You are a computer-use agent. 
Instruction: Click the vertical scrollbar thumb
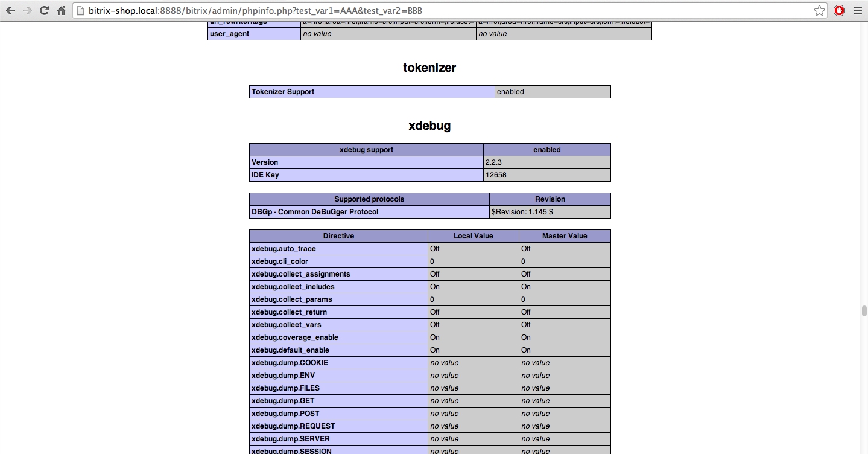tap(864, 311)
